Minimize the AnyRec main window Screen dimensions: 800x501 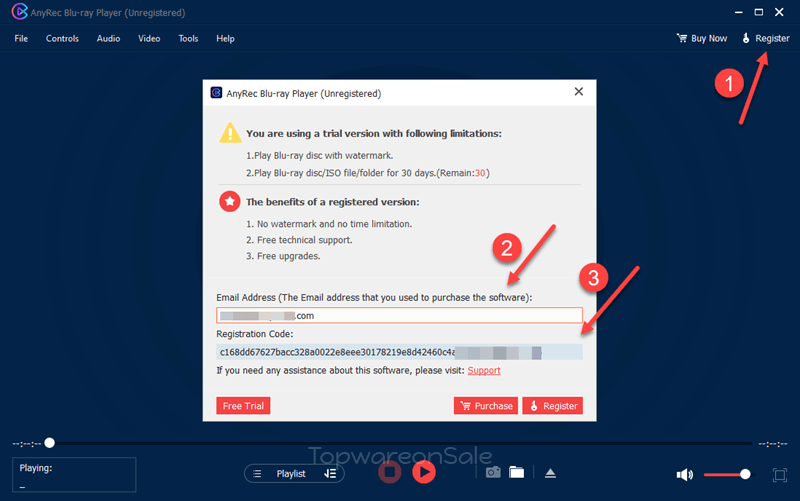coord(739,12)
